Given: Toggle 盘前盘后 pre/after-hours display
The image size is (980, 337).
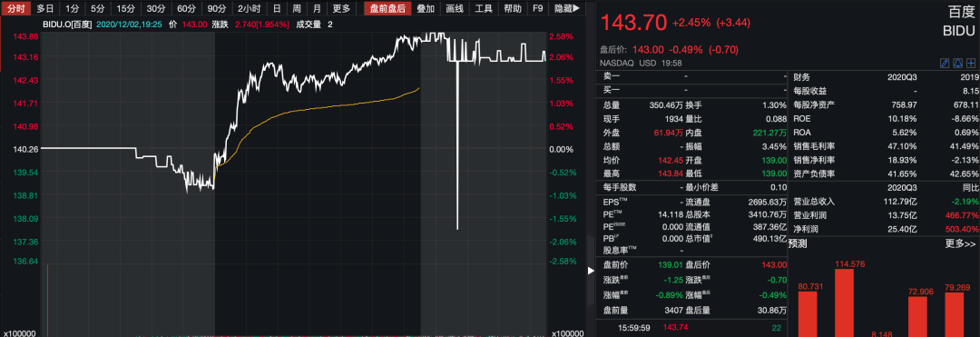Looking at the screenshot, I should coord(387,9).
